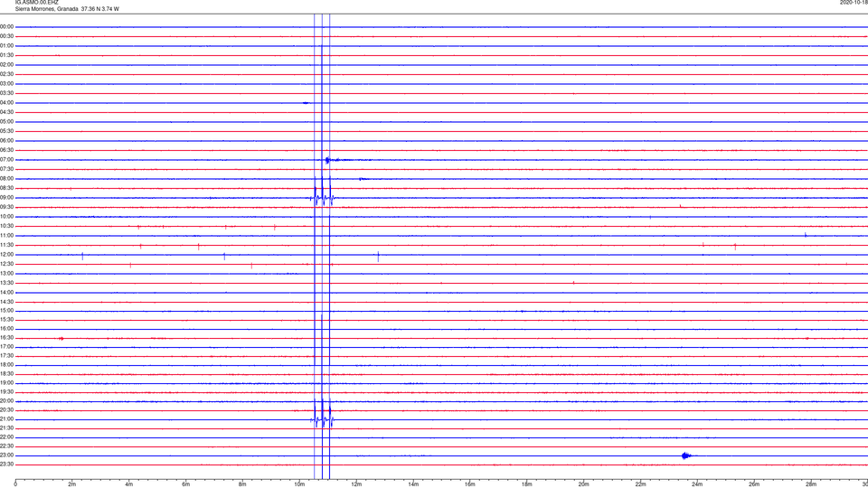Click the 20:00 trace time label
The image size is (868, 488).
[x=7, y=400]
